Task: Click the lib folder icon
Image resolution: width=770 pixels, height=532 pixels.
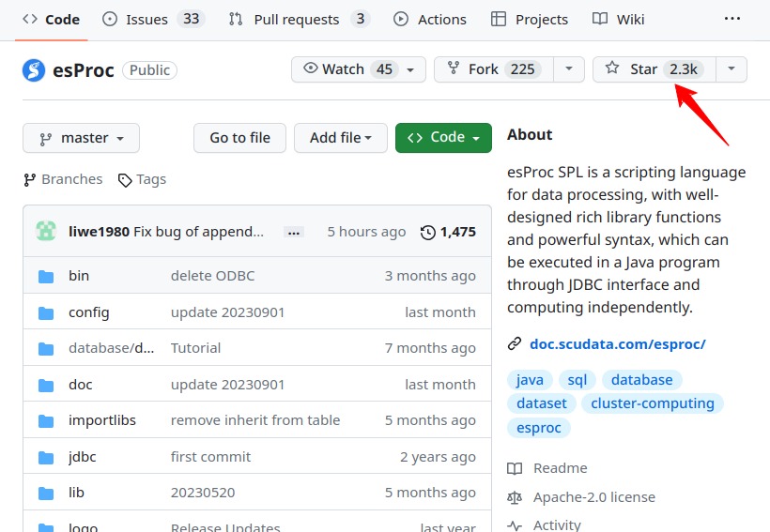Action: click(x=46, y=493)
